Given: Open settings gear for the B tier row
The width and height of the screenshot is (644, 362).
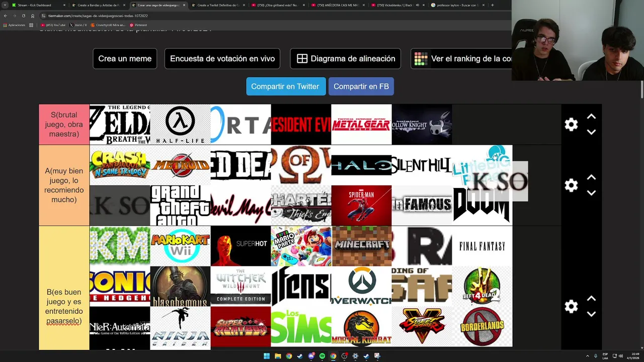Looking at the screenshot, I should [x=571, y=306].
